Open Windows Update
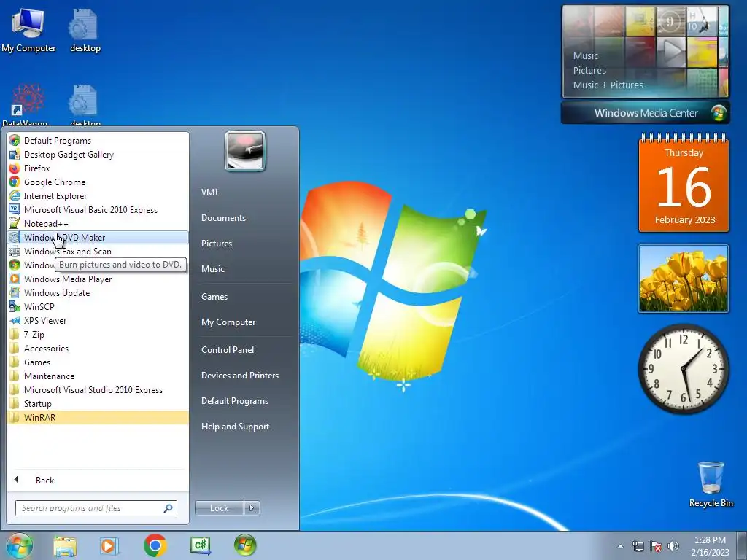 pyautogui.click(x=98, y=293)
